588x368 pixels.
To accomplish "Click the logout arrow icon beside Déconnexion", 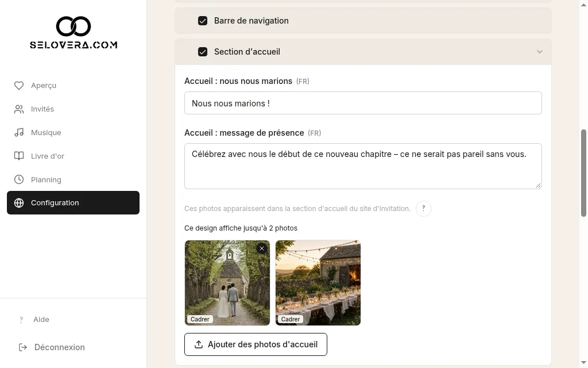I will pyautogui.click(x=23, y=347).
